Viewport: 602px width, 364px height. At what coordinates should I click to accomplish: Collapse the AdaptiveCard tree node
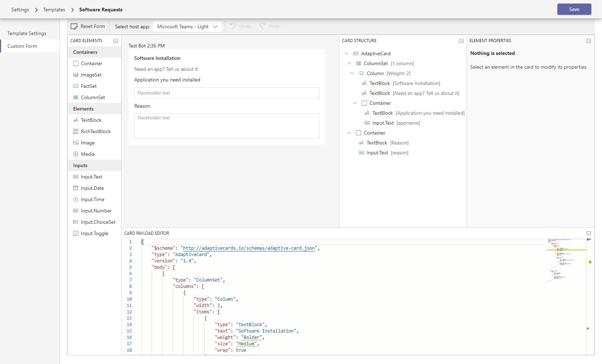(x=347, y=53)
